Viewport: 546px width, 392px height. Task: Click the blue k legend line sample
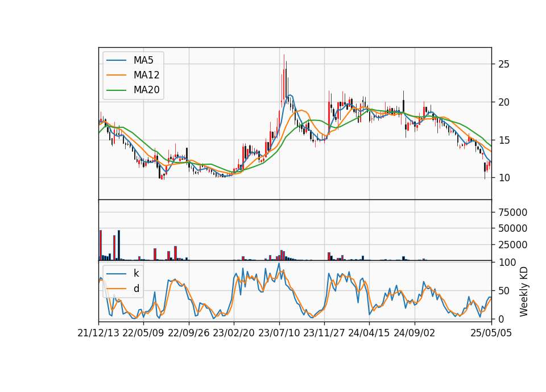point(116,274)
